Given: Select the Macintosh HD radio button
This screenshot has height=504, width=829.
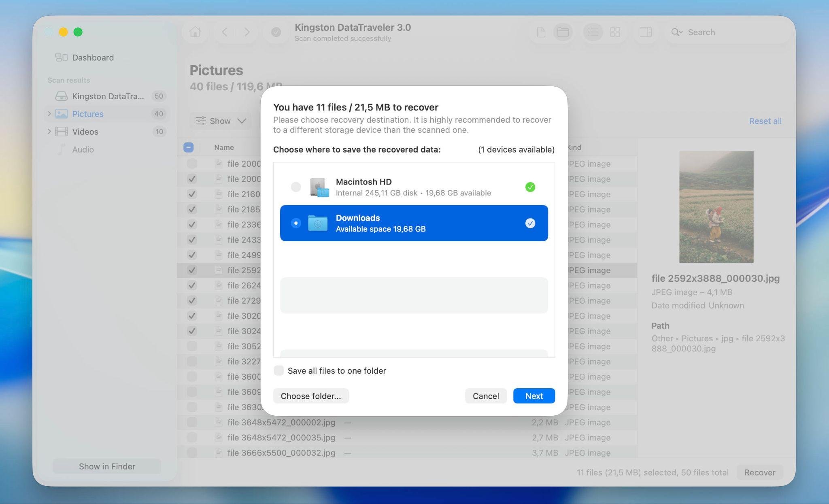Looking at the screenshot, I should pos(296,187).
